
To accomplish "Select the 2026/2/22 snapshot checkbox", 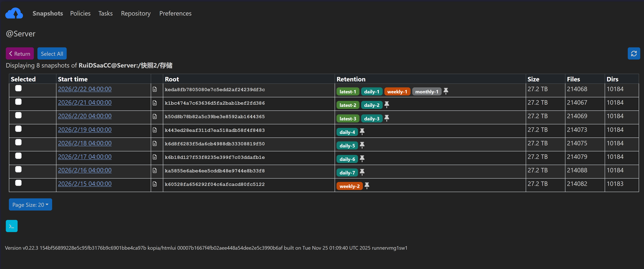I will tap(18, 88).
